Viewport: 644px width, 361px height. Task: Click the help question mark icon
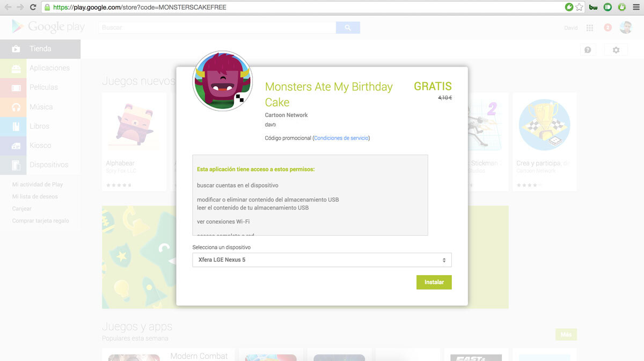pos(588,50)
